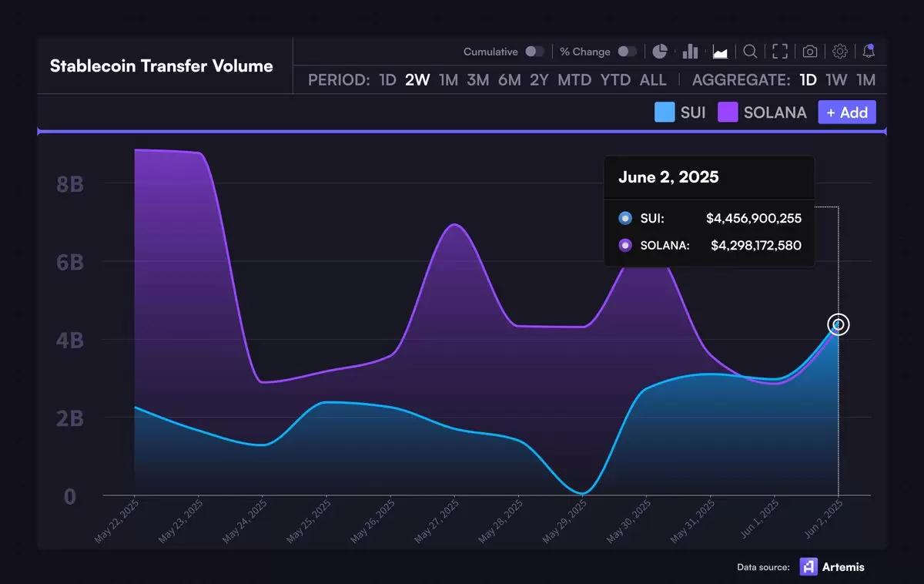Switch to the bar chart view
The height and width of the screenshot is (584, 924).
pos(690,52)
